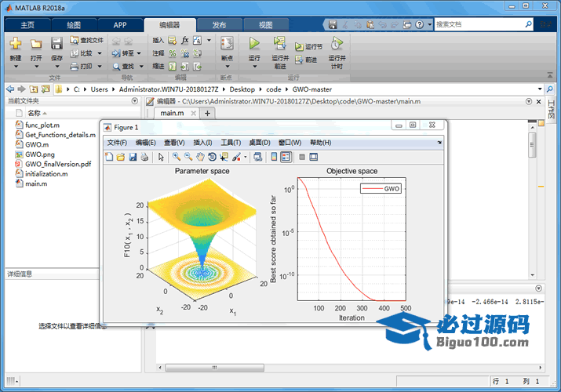Click Link Plot icon in Figure 1 toolbar
This screenshot has height=392, width=561.
point(257,157)
